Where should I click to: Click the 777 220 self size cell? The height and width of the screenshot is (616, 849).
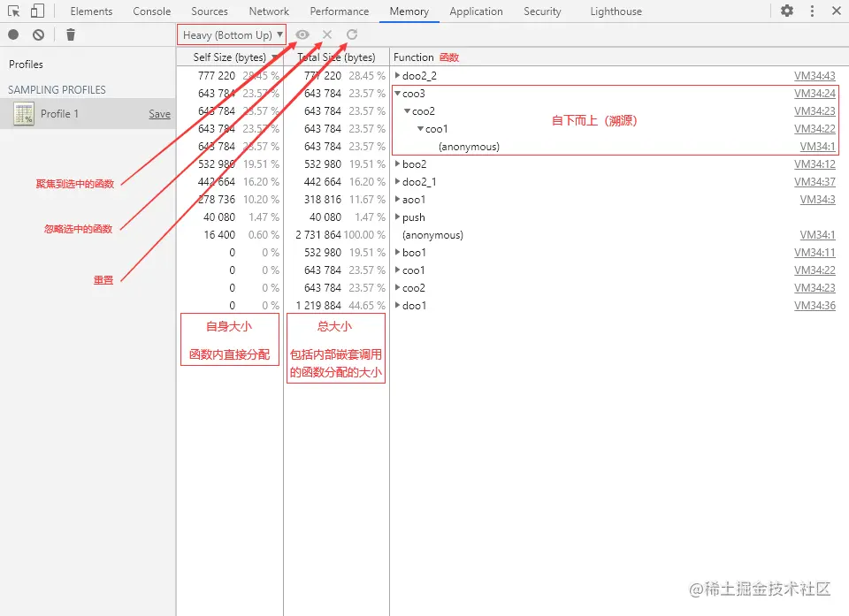pyautogui.click(x=217, y=76)
